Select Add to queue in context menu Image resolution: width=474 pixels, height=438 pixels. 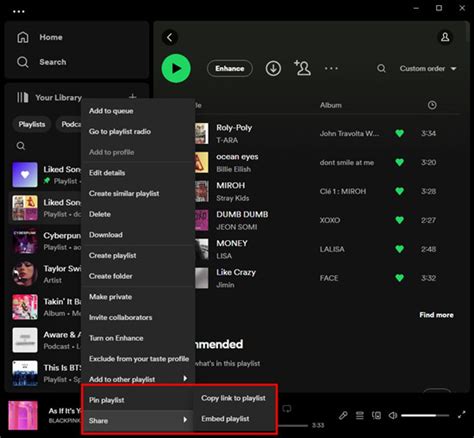click(x=138, y=111)
